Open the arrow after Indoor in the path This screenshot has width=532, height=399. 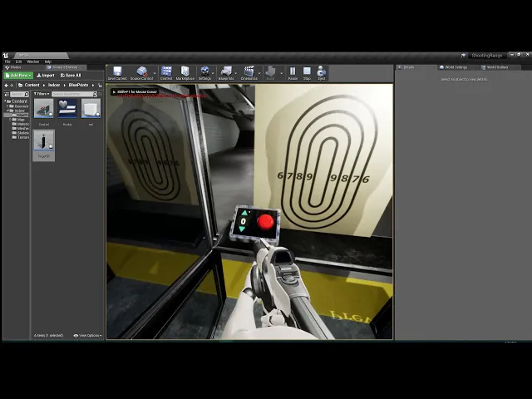[x=64, y=85]
